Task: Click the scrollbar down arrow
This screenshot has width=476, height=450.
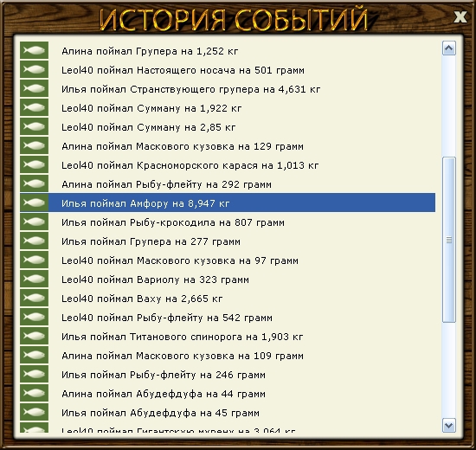Action: click(x=449, y=425)
